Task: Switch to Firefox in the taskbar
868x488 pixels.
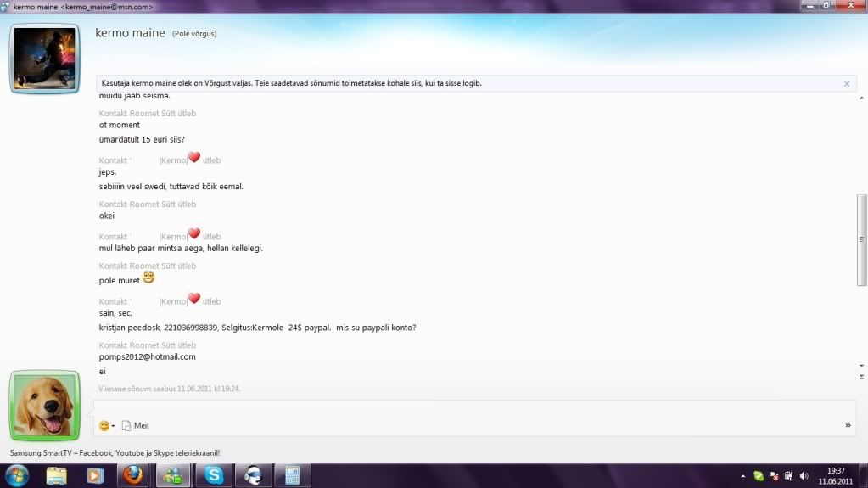Action: [134, 475]
